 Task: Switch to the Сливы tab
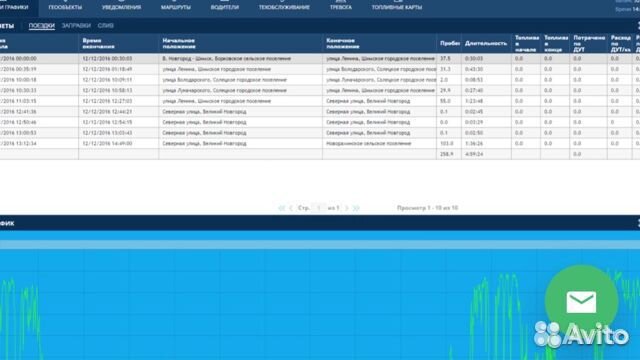pyautogui.click(x=105, y=25)
